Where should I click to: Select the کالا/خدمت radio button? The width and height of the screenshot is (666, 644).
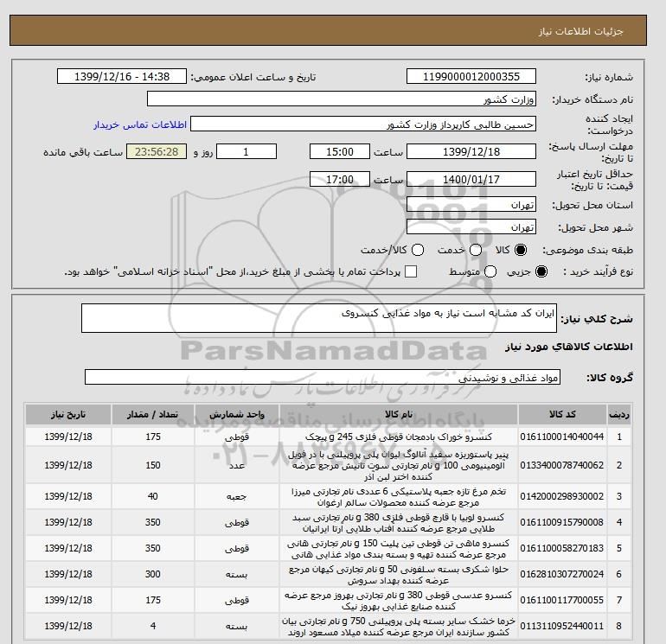coord(418,250)
